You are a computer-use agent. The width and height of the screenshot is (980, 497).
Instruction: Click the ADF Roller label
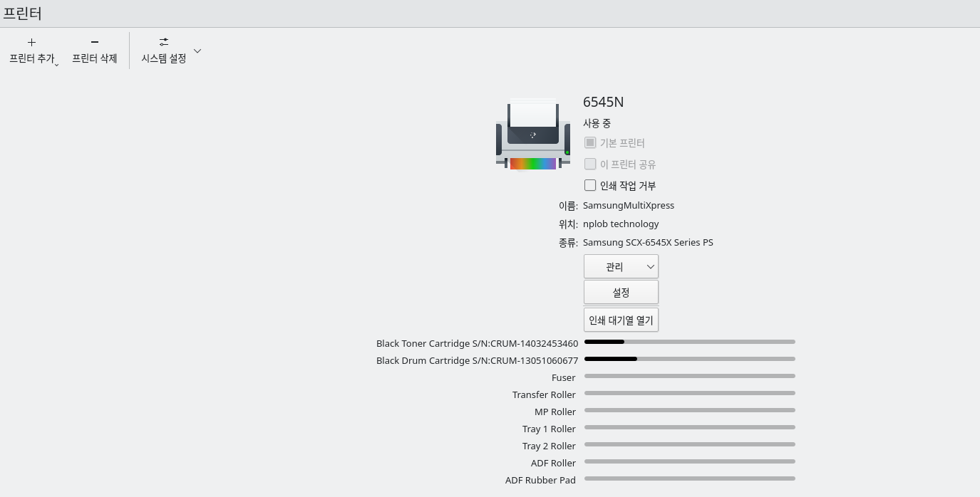pos(553,463)
